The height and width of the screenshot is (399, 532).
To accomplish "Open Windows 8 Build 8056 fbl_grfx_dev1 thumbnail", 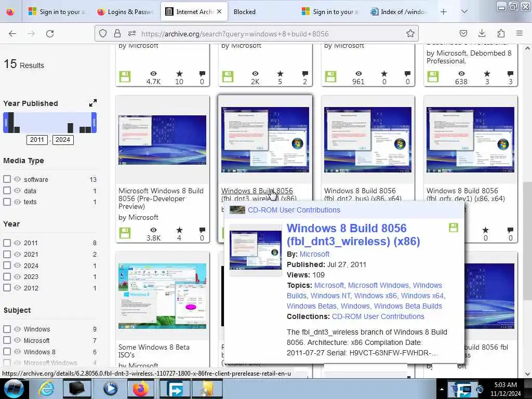I will [470, 139].
